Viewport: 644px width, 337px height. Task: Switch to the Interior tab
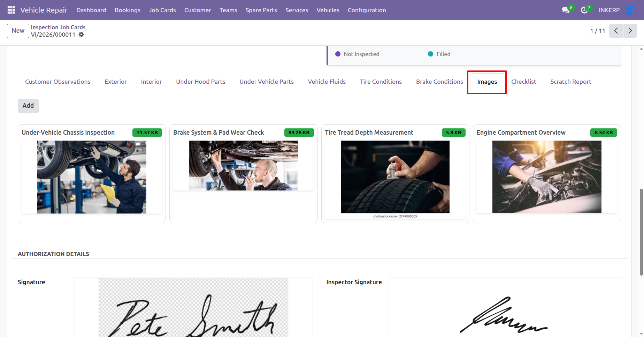click(151, 82)
